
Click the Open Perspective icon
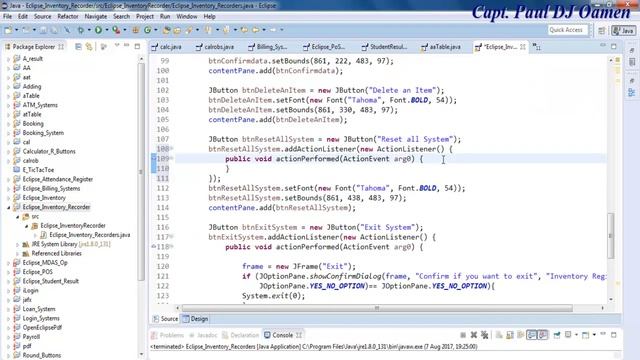coord(602,30)
